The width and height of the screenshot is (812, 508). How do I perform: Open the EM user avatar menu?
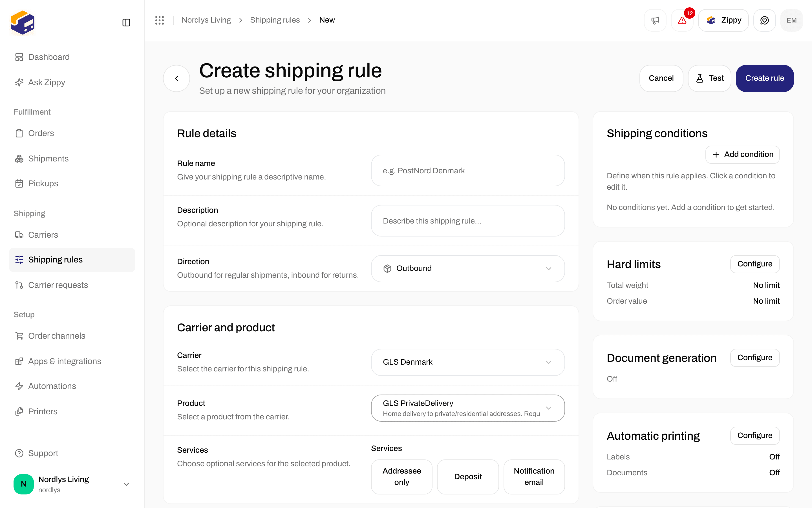pyautogui.click(x=791, y=20)
